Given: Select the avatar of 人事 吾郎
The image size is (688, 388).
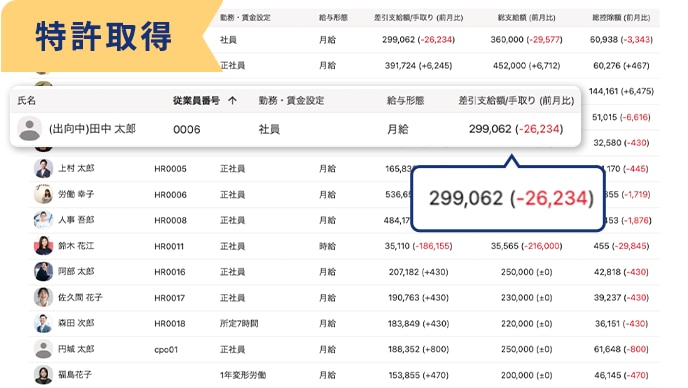Looking at the screenshot, I should pos(43,220).
